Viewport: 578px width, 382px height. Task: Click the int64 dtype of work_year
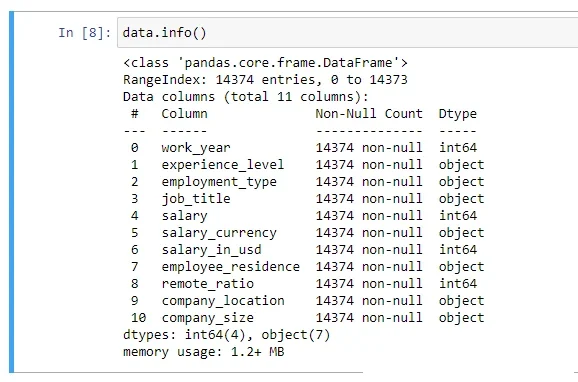[457, 148]
